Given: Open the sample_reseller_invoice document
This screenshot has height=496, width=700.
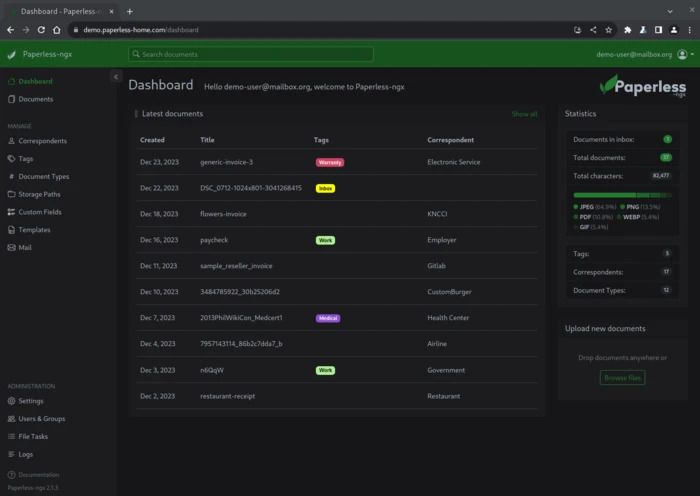Looking at the screenshot, I should (x=236, y=266).
